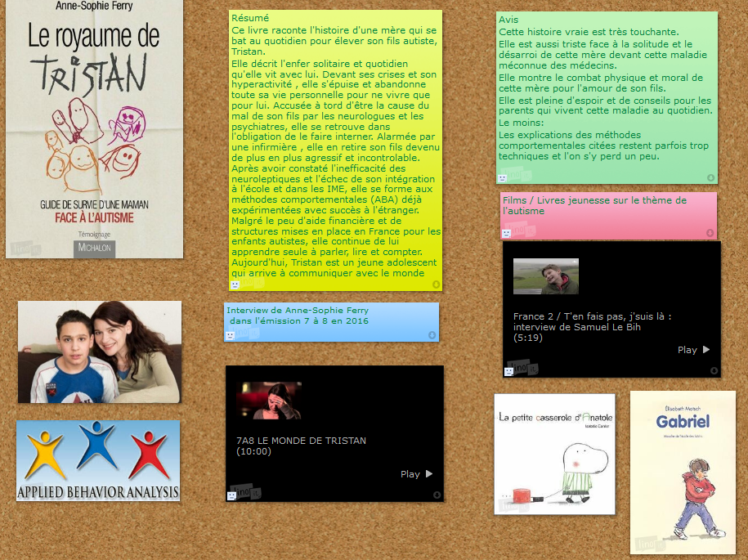
Task: Click the round arrow icon on the green Avis note
Action: point(710,178)
